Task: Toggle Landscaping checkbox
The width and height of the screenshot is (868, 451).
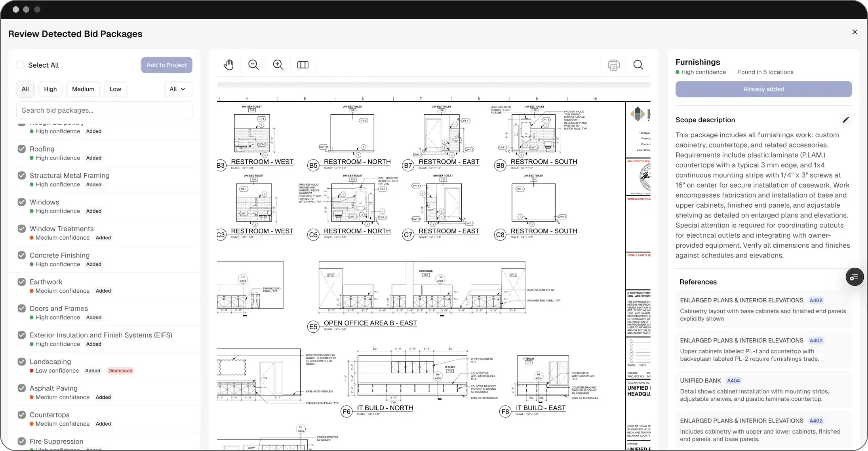Action: click(x=22, y=362)
